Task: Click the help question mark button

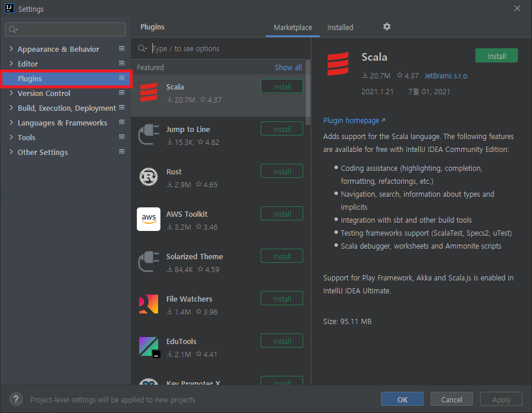Action: tap(16, 399)
